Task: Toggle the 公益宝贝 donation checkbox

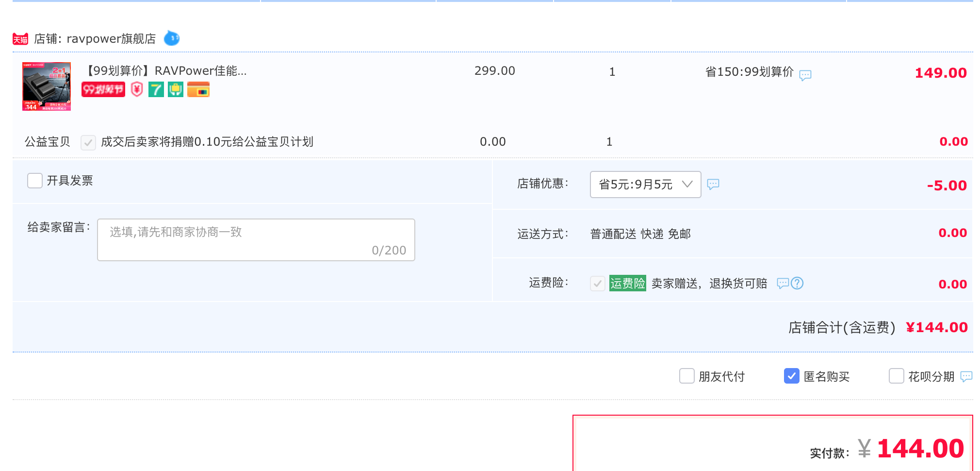Action: pos(88,142)
